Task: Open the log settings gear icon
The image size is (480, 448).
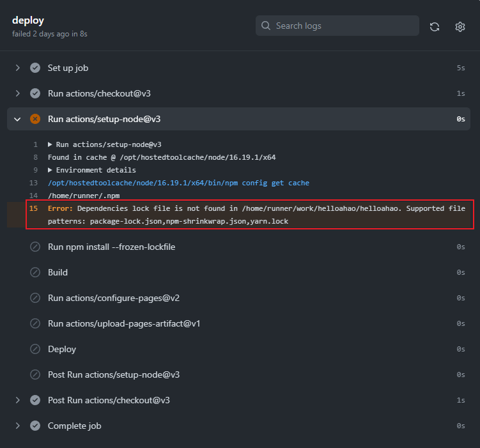Action: pyautogui.click(x=460, y=26)
